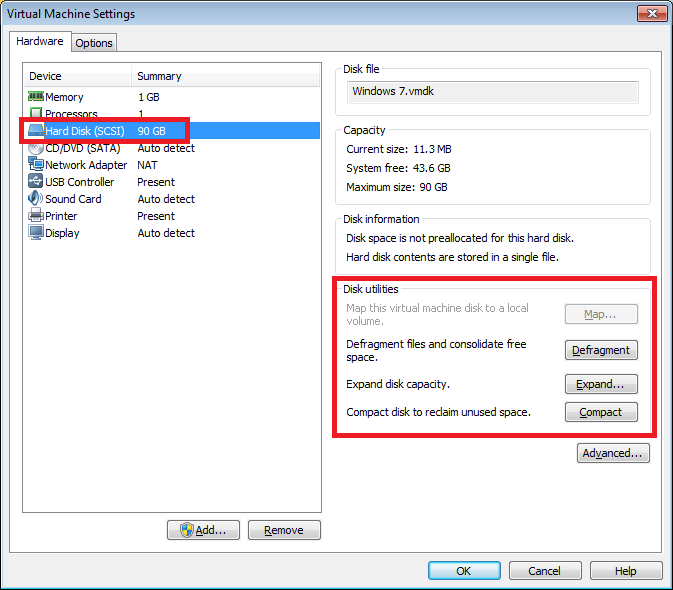The height and width of the screenshot is (590, 673).
Task: Select the Hardware tab
Action: pos(40,42)
